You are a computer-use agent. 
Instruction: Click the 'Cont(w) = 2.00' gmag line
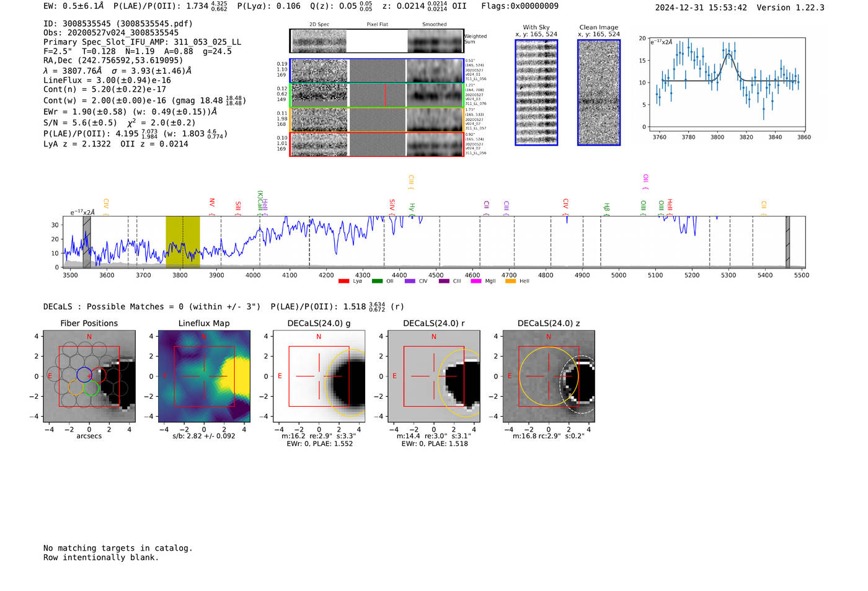144,100
